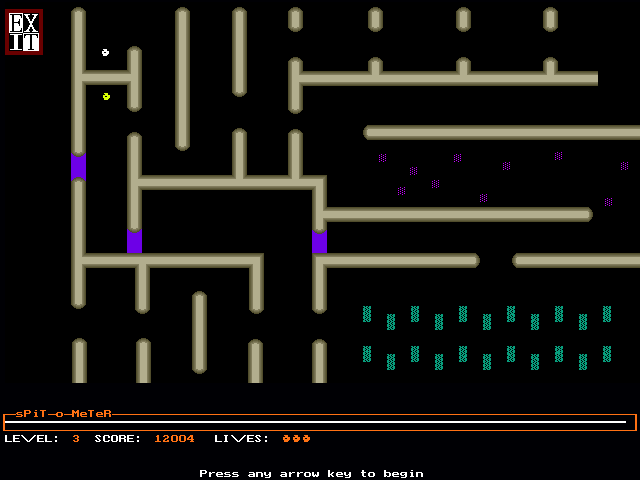Image resolution: width=640 pixels, height=480 pixels.
Task: Click the last orange lives icon
Action: [306, 438]
